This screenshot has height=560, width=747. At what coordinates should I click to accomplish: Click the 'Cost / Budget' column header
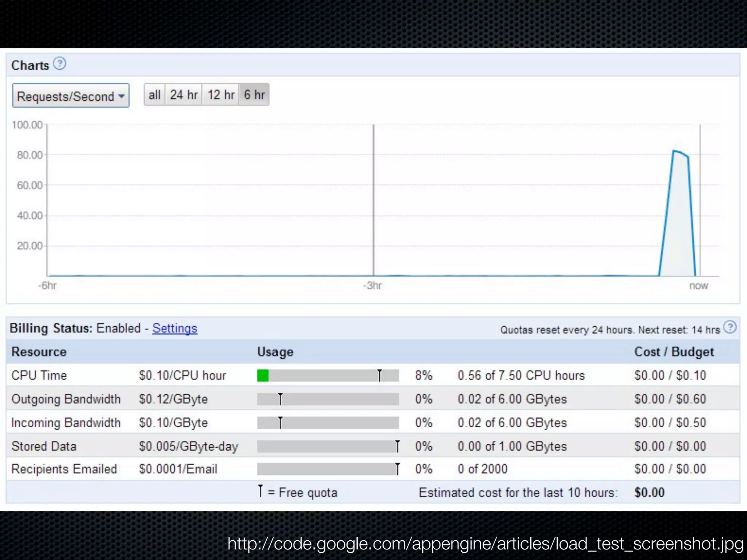coord(674,352)
